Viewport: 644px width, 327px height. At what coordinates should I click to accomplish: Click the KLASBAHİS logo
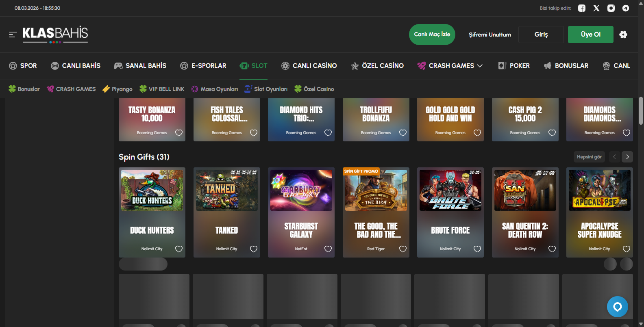55,34
